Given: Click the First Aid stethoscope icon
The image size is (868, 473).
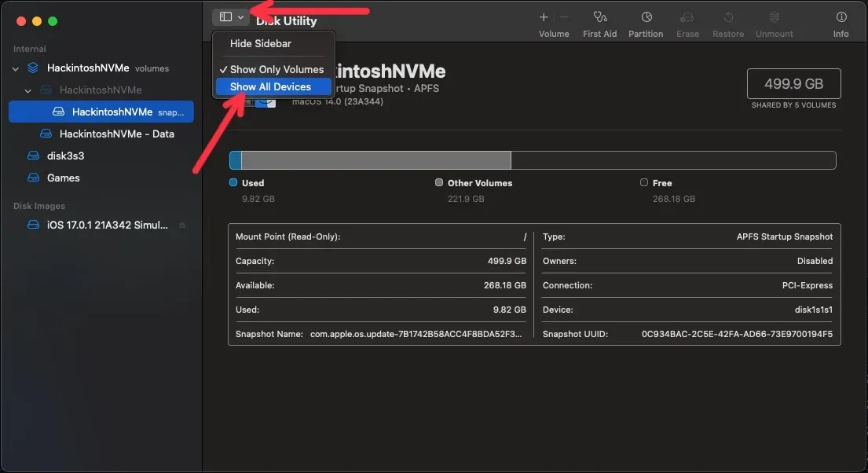Looking at the screenshot, I should pyautogui.click(x=600, y=17).
